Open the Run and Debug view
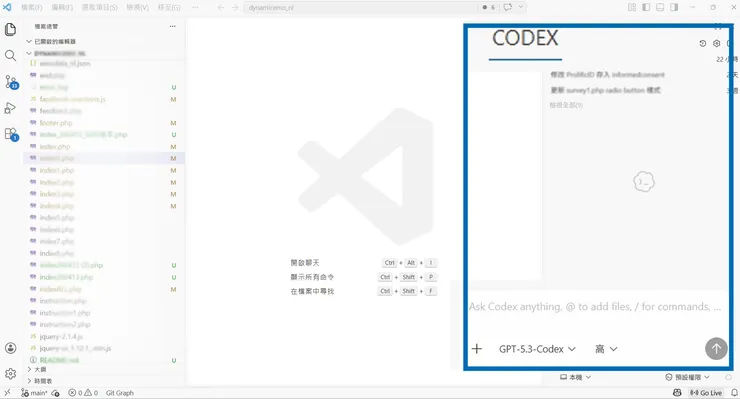 tap(10, 108)
